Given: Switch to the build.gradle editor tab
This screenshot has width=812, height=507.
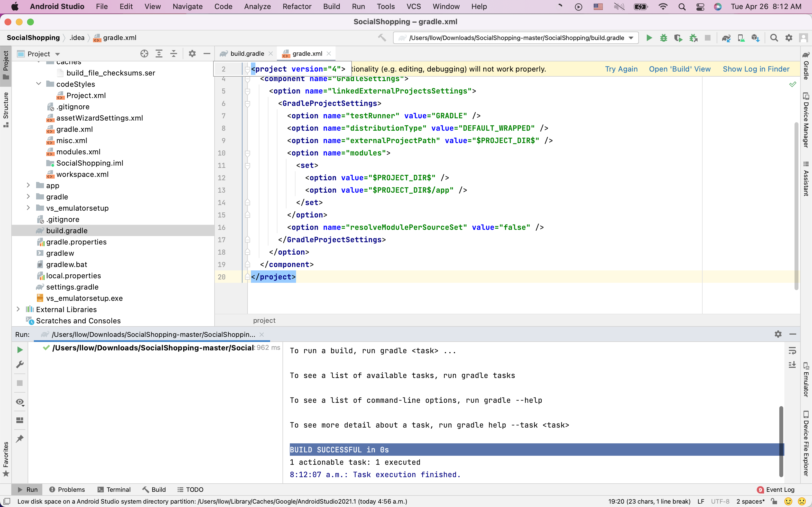Looking at the screenshot, I should [x=247, y=54].
